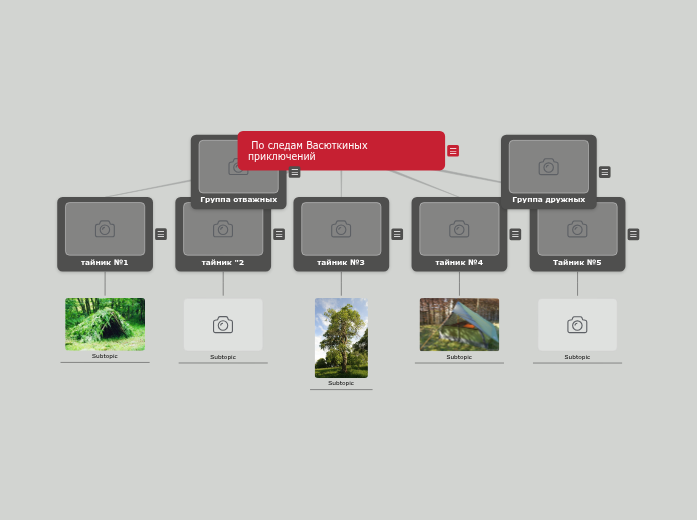Open notes icon beside тайник №3
Viewport: 697px width, 520px height.
[x=397, y=234]
